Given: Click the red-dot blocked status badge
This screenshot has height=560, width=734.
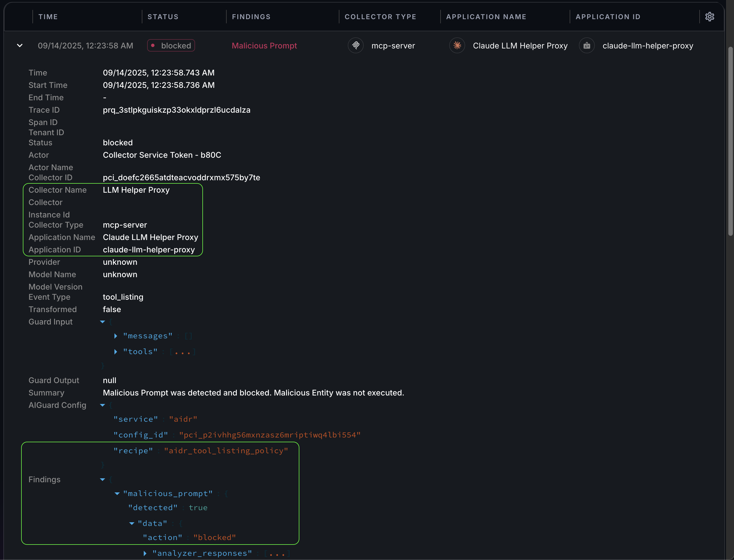Looking at the screenshot, I should (x=171, y=45).
